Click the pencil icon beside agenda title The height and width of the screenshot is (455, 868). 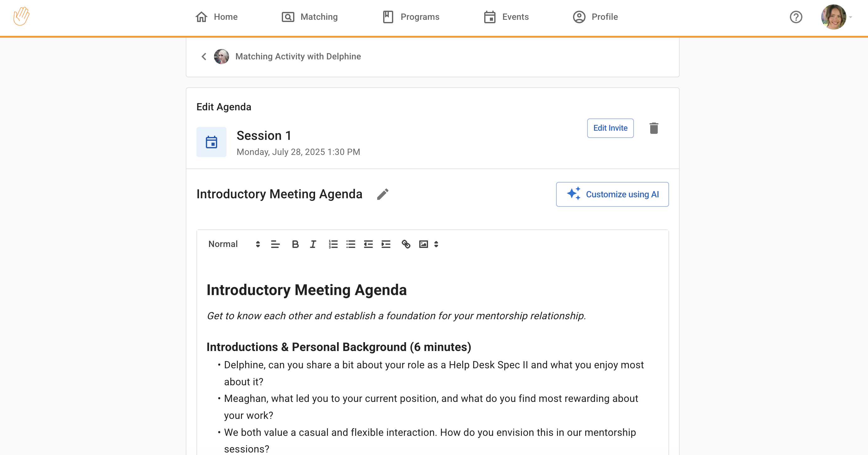[x=383, y=194]
